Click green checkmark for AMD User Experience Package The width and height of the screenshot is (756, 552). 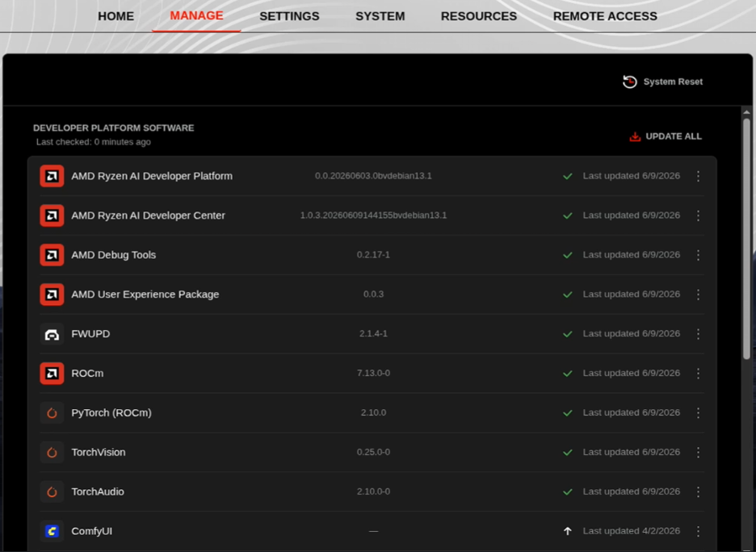coord(568,295)
